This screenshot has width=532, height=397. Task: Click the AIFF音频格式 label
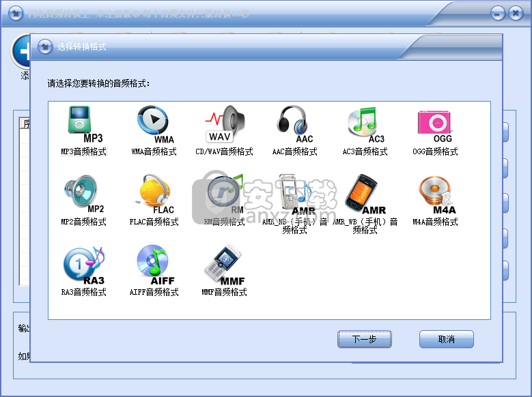point(154,292)
